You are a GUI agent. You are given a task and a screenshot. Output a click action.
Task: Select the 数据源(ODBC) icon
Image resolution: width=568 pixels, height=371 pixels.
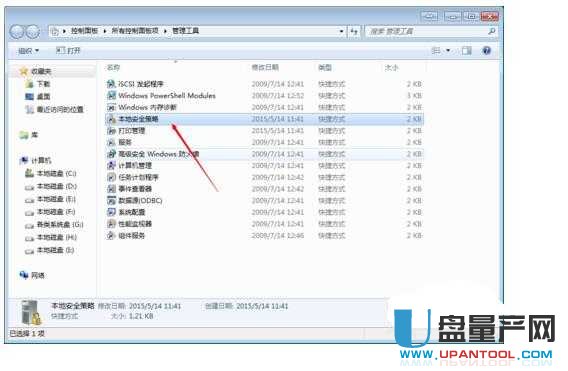[111, 200]
